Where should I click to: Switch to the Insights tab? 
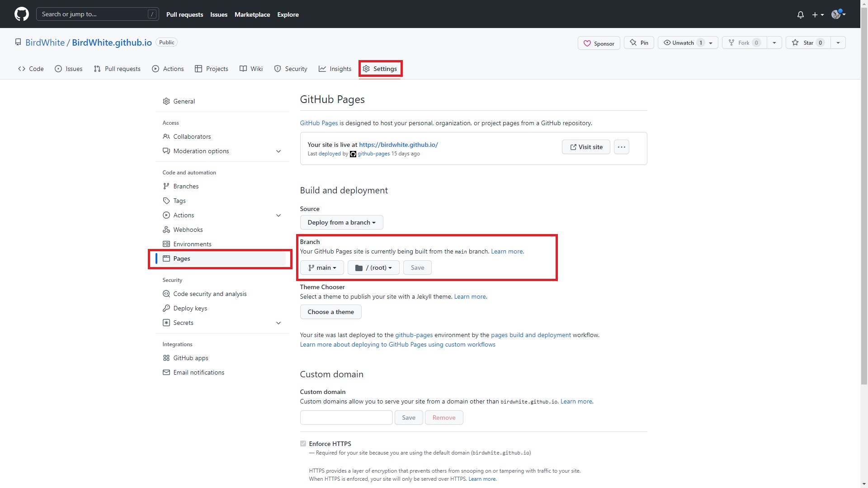click(335, 69)
